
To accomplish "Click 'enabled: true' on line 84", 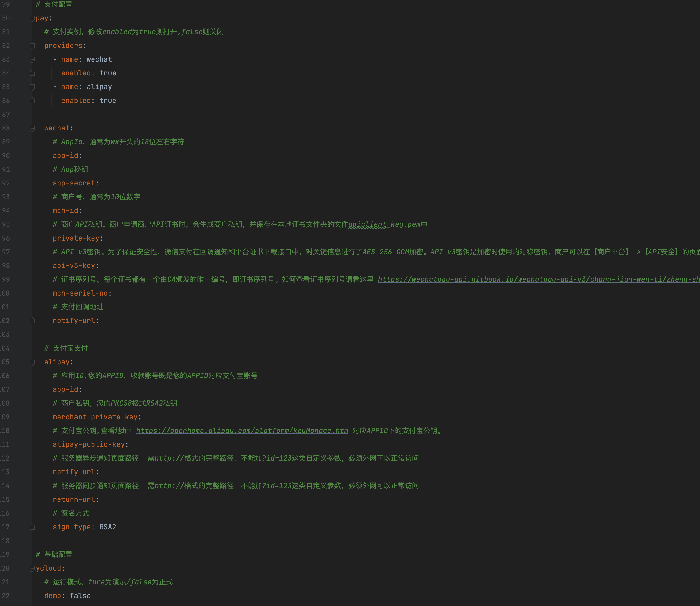I will point(89,73).
